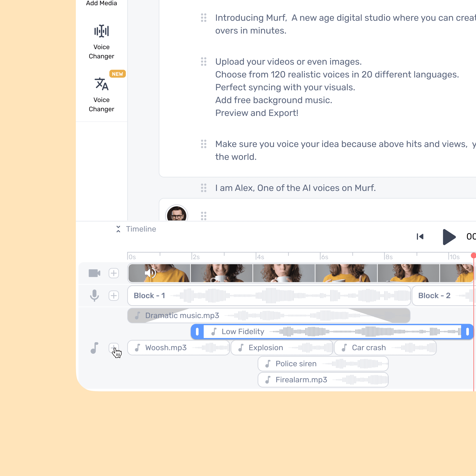Click drag handle next to voice avatar
This screenshot has width=476, height=476.
click(204, 216)
